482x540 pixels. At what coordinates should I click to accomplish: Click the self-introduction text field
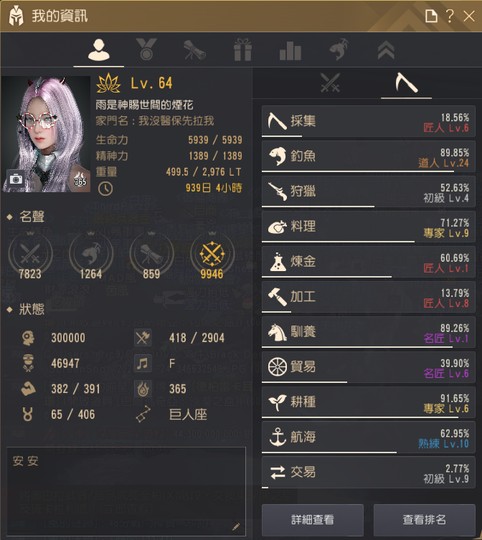tap(126, 491)
